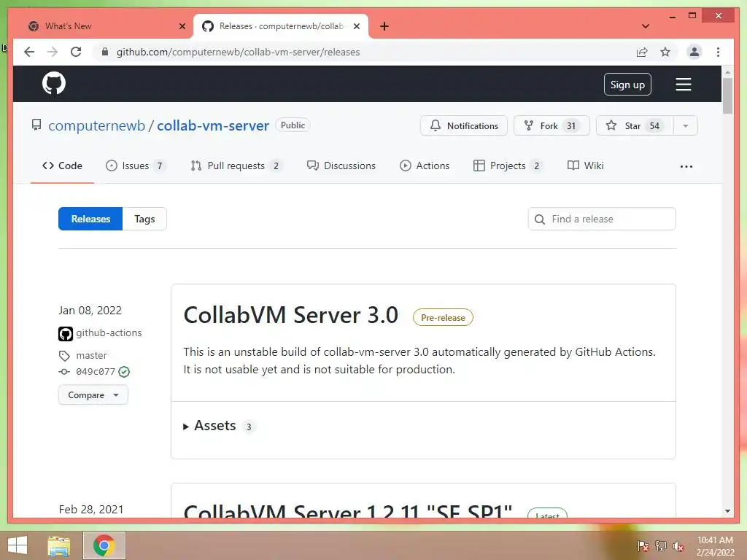Open the collab-vm-server repo link
747x560 pixels.
coord(213,125)
